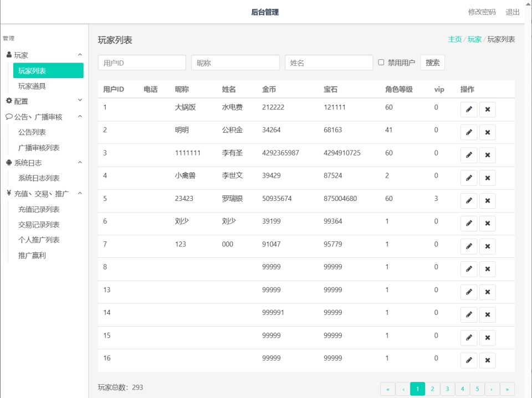Select current pagination page 1
532x398 pixels.
(x=418, y=389)
